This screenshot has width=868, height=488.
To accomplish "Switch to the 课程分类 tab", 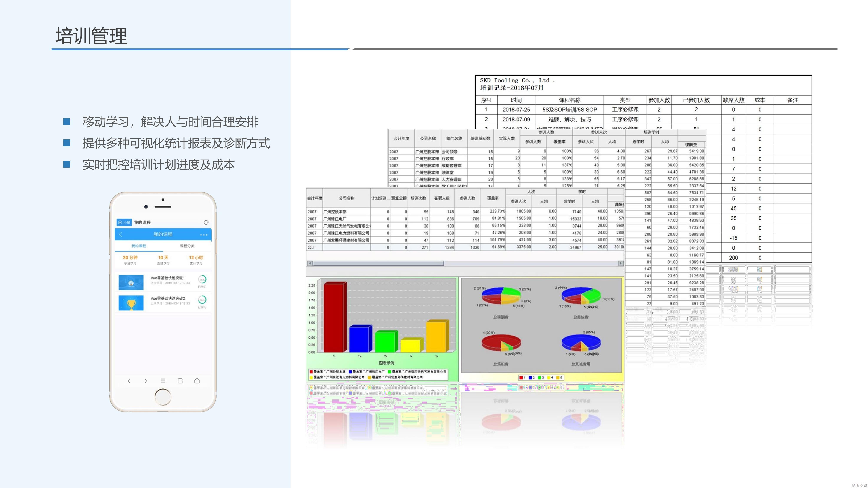I will 187,246.
